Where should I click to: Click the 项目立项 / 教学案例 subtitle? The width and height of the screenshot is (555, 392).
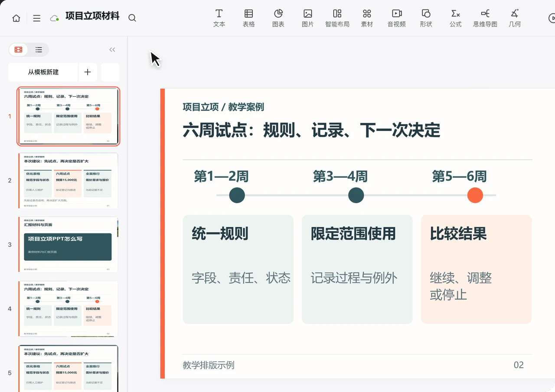point(223,107)
